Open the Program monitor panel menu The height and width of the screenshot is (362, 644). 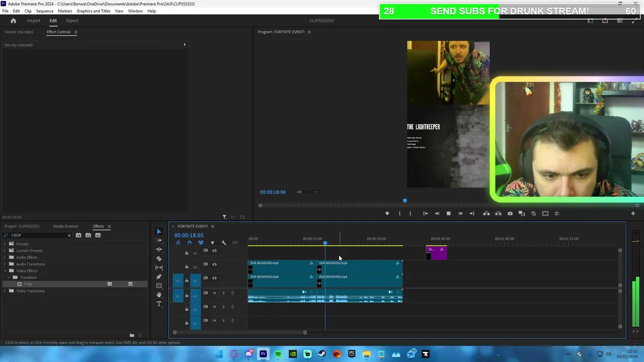click(309, 32)
